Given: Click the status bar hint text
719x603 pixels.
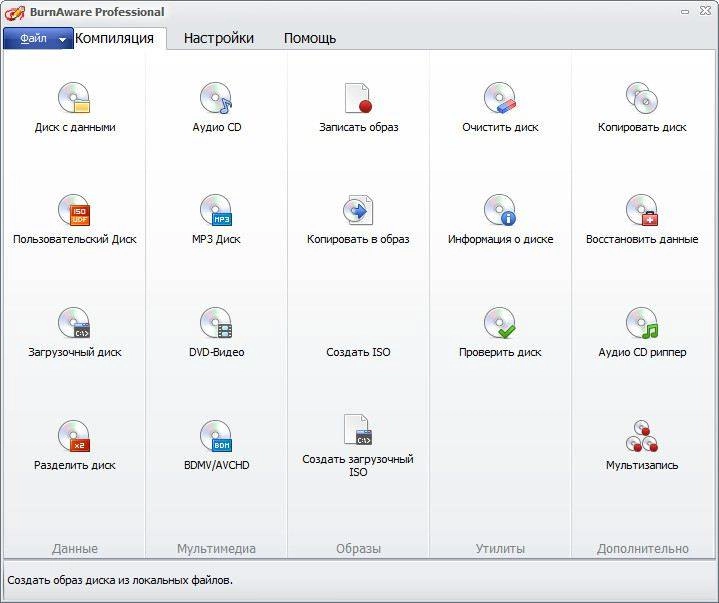Looking at the screenshot, I should tap(120, 580).
